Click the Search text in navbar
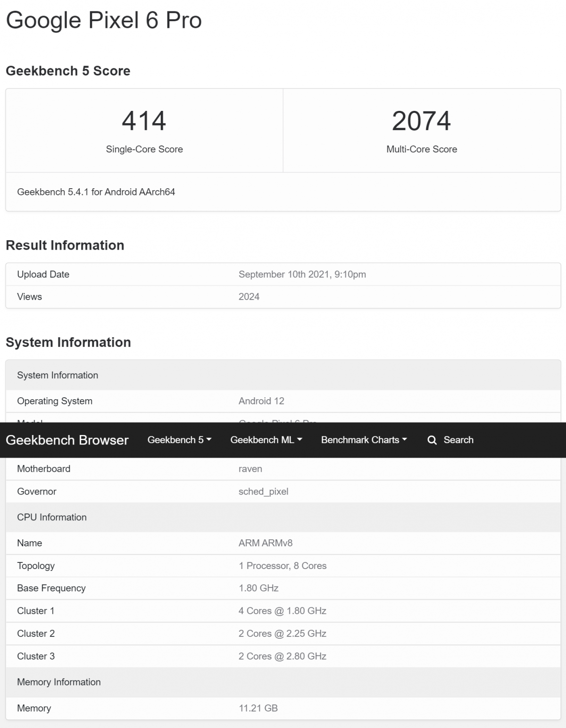Screen dimensions: 566x728 (x=458, y=440)
